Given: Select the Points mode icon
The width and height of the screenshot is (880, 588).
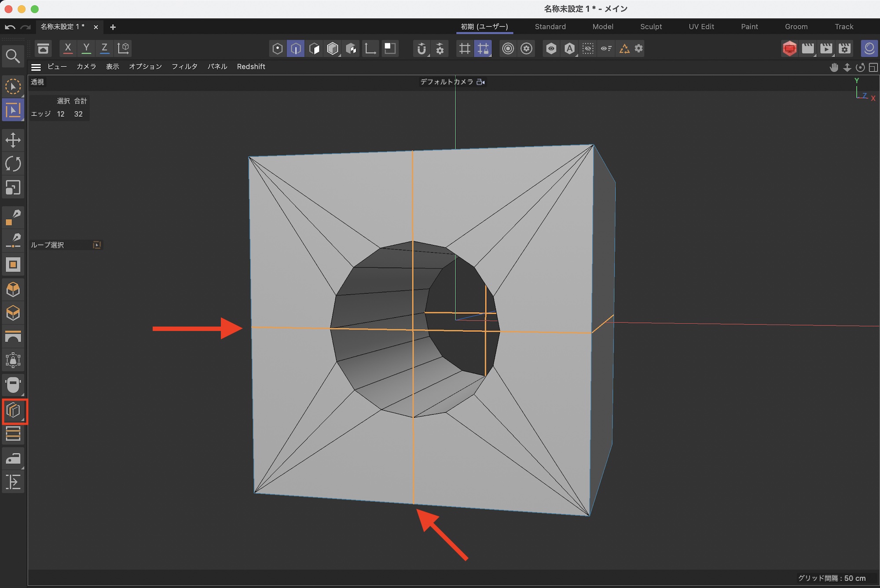Looking at the screenshot, I should pos(277,48).
